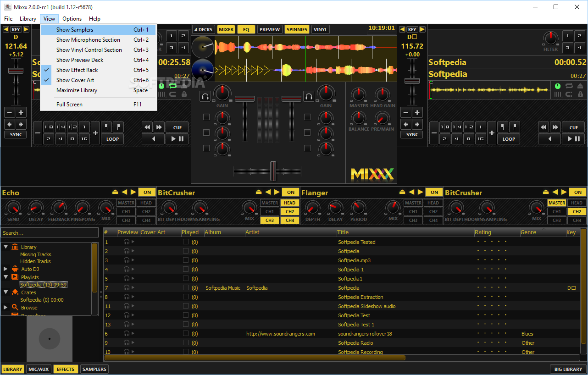The height and width of the screenshot is (375, 588).
Task: Toggle MASTER on the last BitCrusher unit
Action: [556, 203]
